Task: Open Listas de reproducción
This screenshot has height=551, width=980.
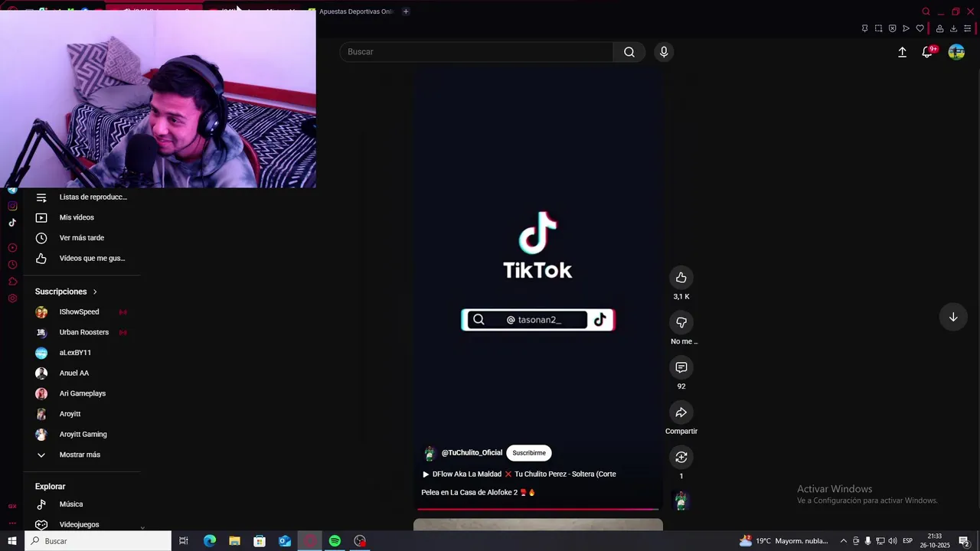Action: [x=82, y=197]
